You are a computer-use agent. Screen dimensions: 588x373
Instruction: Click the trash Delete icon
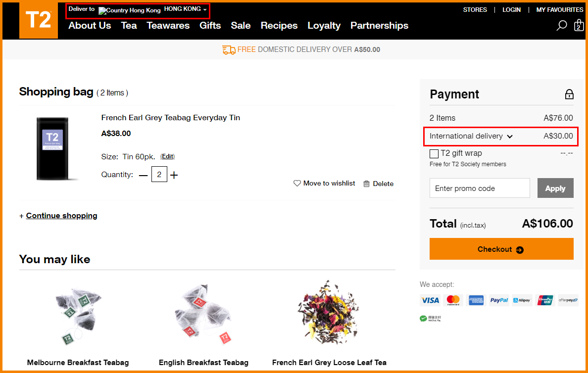point(366,184)
